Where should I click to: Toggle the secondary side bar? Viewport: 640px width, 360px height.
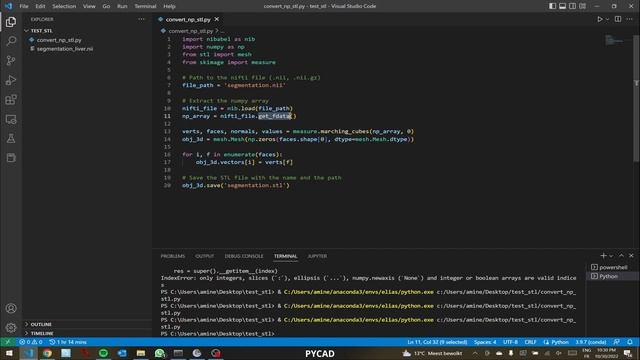click(x=573, y=6)
